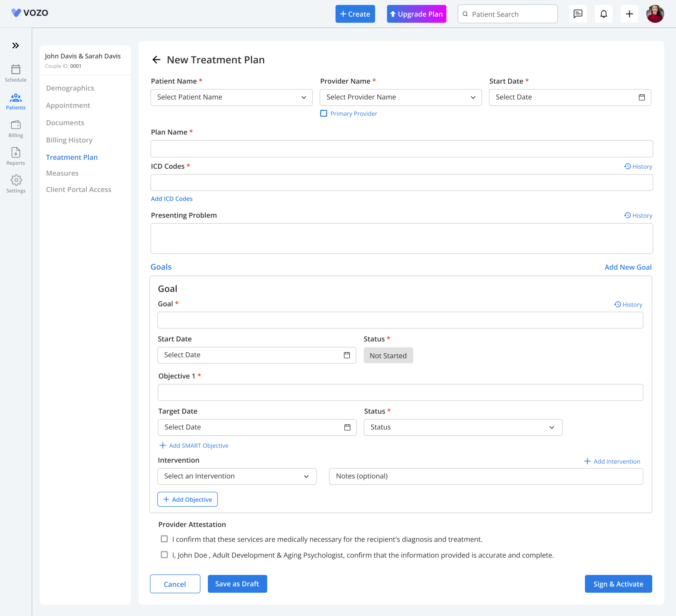Screen dimensions: 676x616
Task: Click Sign & Activate button
Action: pyautogui.click(x=618, y=584)
